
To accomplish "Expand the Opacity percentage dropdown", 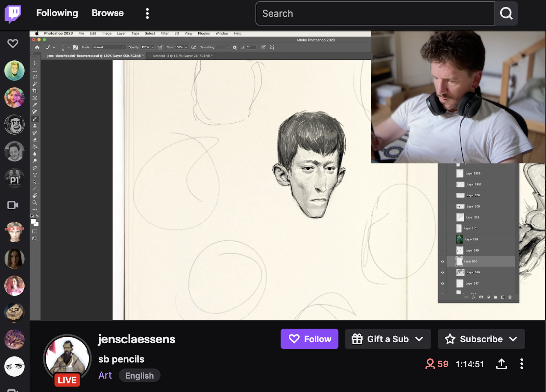I will (152, 47).
